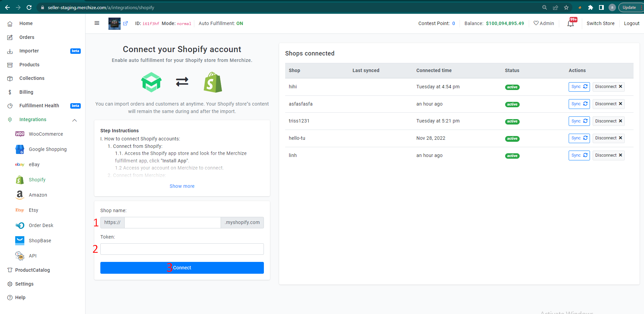Open ProductCatalog in sidebar
Image resolution: width=644 pixels, height=314 pixels.
32,270
